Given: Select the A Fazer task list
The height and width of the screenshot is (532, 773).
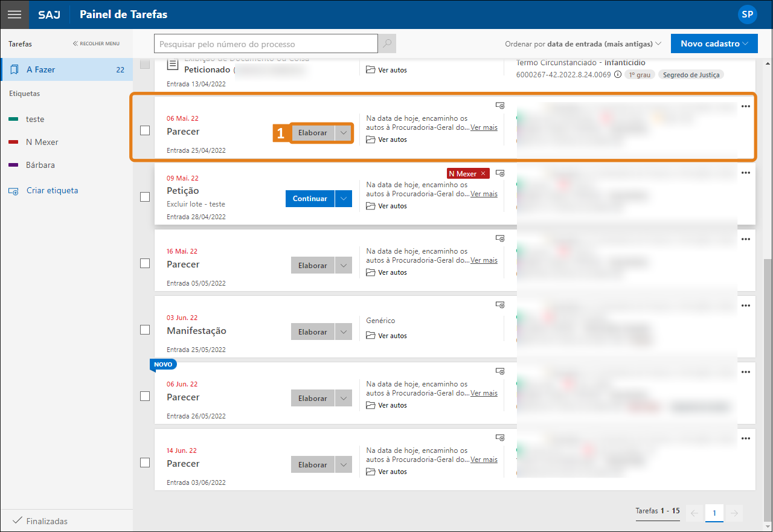Looking at the screenshot, I should [66, 69].
